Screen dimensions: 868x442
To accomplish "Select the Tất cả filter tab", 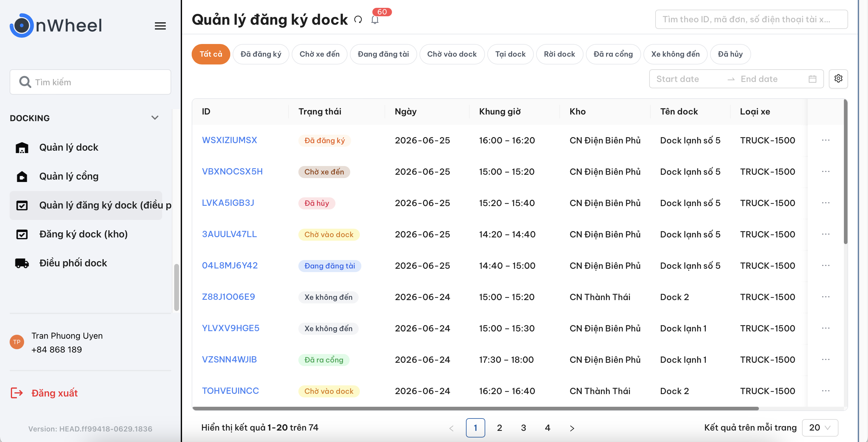I will point(211,54).
